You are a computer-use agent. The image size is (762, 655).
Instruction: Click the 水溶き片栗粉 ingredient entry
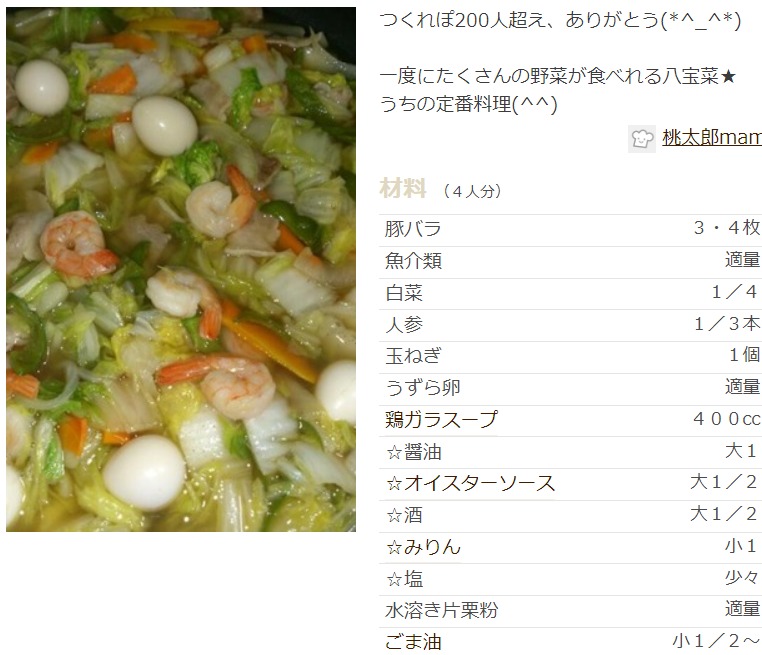point(441,611)
